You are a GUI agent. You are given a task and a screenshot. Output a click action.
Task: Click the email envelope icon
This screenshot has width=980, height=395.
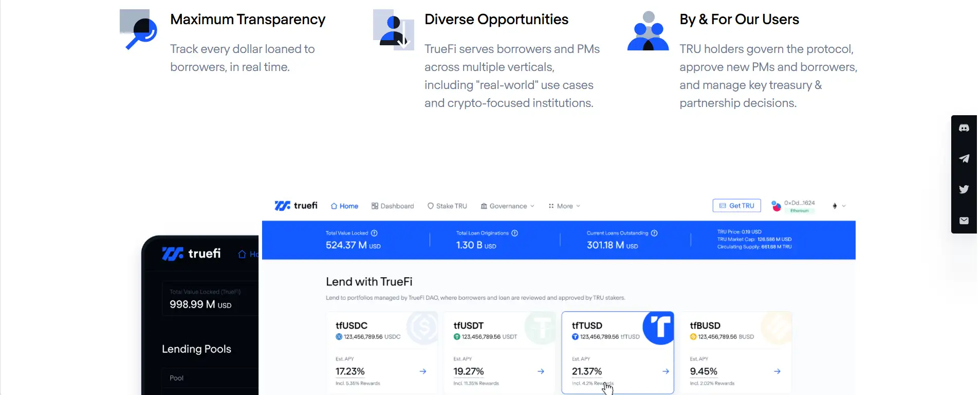pyautogui.click(x=964, y=221)
